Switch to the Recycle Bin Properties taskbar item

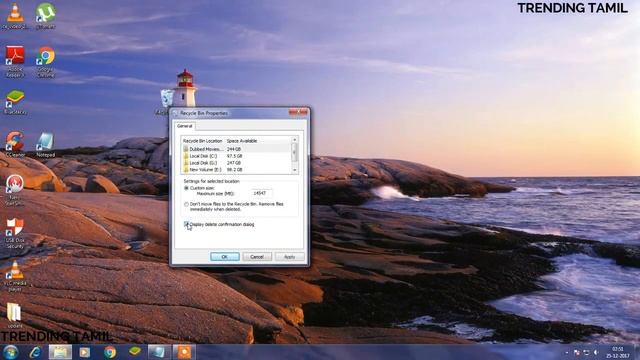click(x=159, y=352)
